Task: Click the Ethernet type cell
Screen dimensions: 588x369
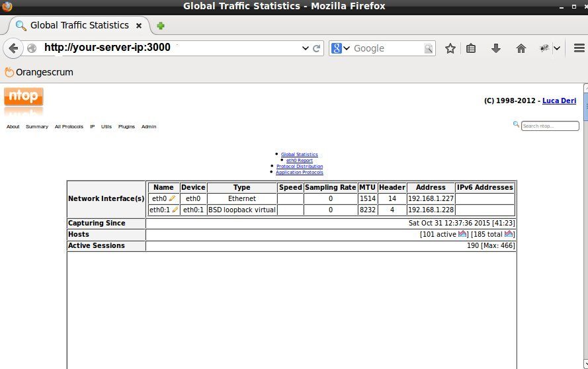Action: [242, 198]
